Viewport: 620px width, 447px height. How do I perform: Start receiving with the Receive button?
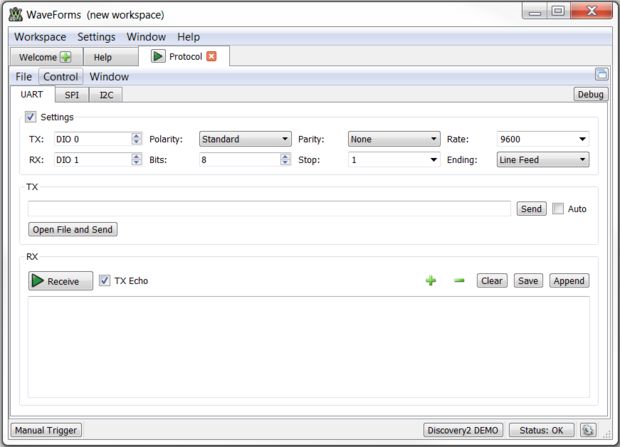coord(60,281)
